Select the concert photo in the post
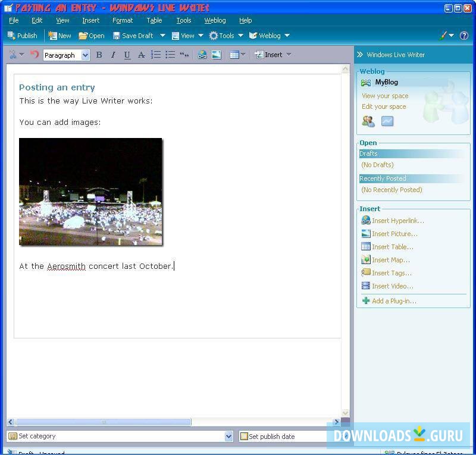476x455 pixels. pos(90,192)
